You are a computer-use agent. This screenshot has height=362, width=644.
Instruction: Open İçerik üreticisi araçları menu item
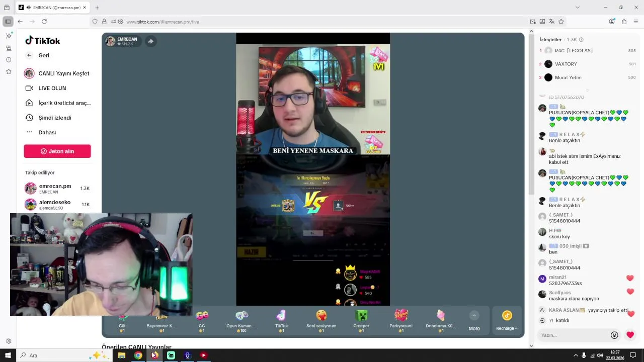click(57, 103)
